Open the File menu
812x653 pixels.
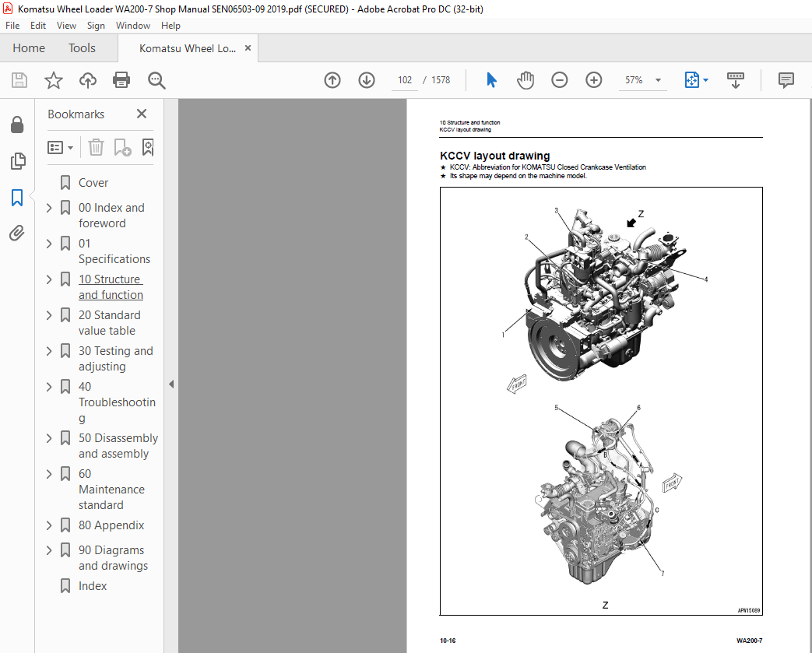point(12,26)
